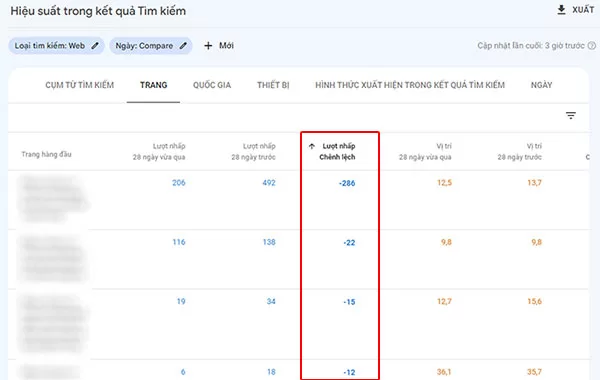600x380 pixels.
Task: Open help icon beside last updated text
Action: point(592,46)
